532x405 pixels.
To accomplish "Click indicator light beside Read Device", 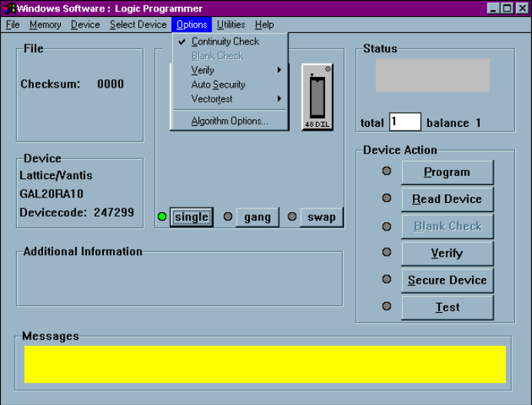I will (387, 198).
